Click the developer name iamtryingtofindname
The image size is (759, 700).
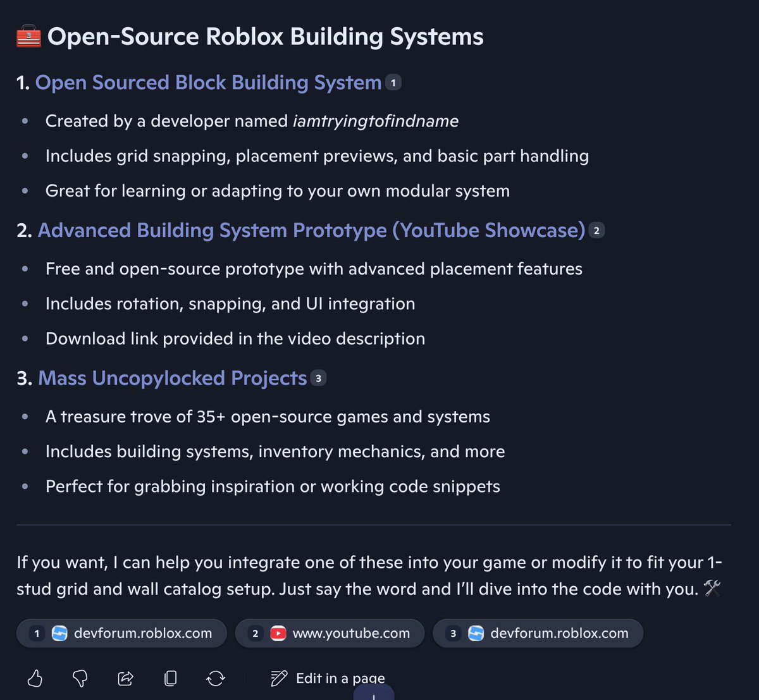tap(376, 121)
